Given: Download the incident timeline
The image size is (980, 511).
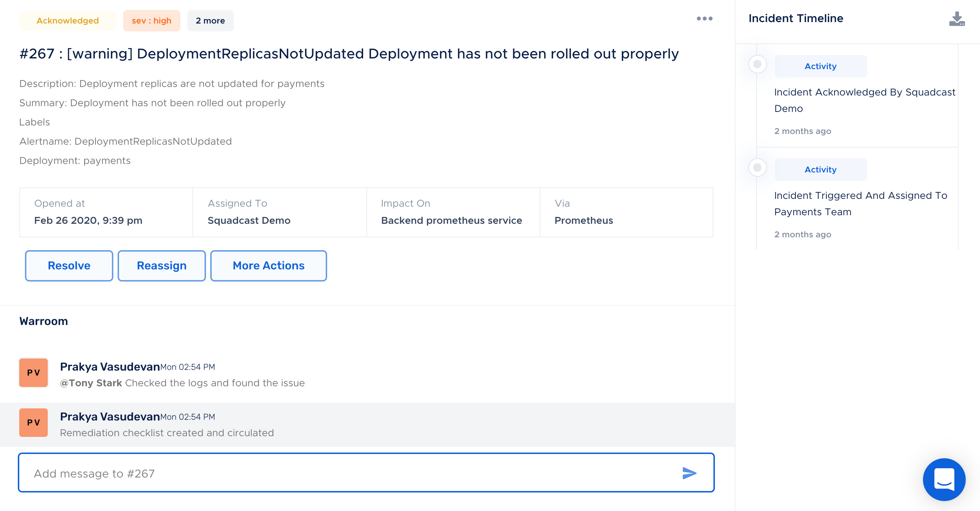Looking at the screenshot, I should tap(956, 19).
